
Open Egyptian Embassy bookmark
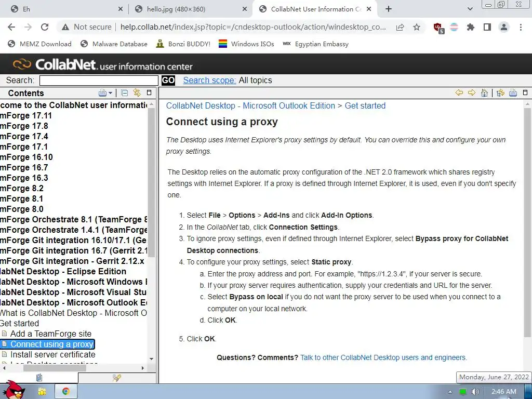tap(315, 44)
